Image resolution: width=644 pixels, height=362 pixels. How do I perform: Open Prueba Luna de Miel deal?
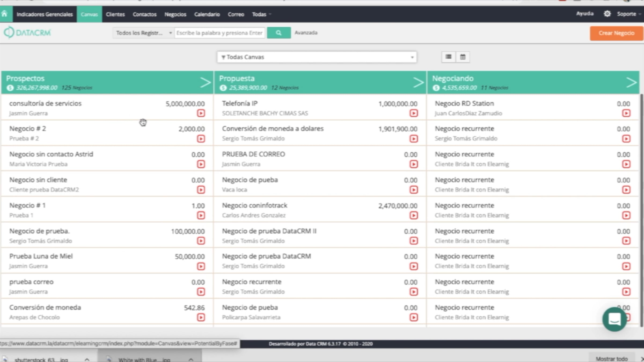pyautogui.click(x=41, y=256)
